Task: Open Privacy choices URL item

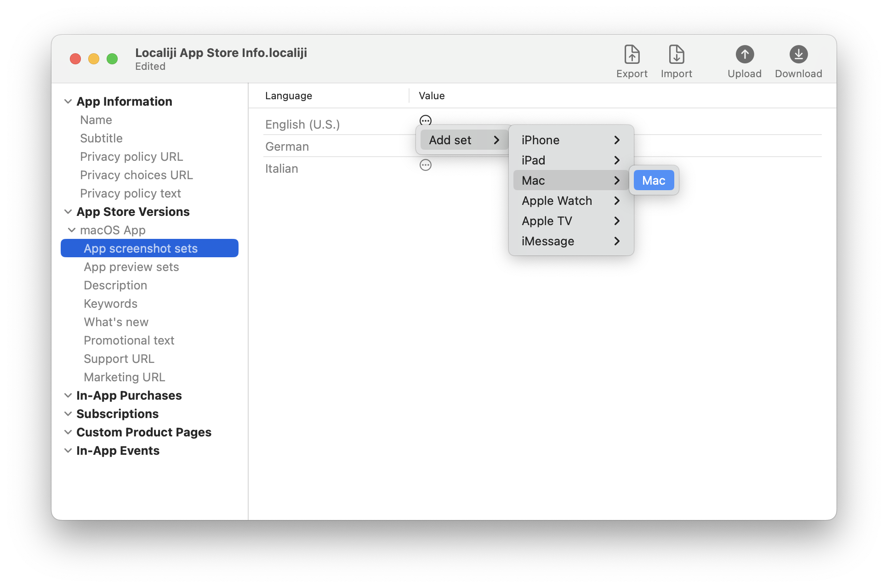Action: [137, 175]
